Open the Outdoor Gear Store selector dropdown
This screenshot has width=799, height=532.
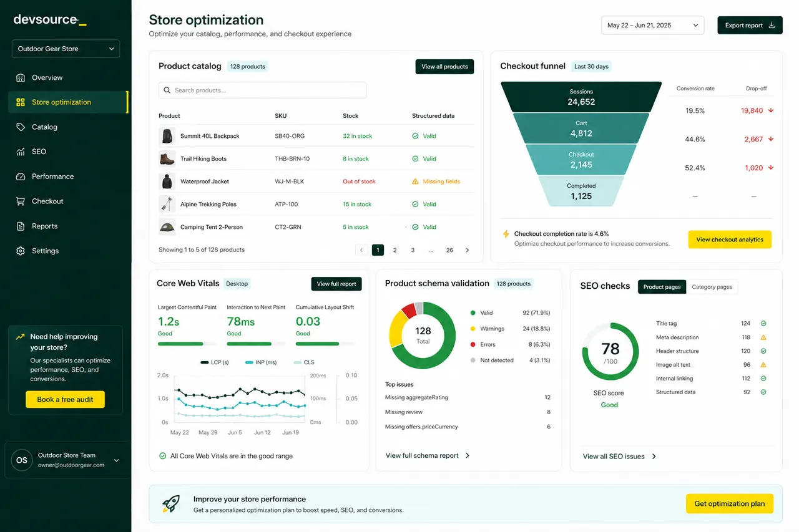coord(66,49)
